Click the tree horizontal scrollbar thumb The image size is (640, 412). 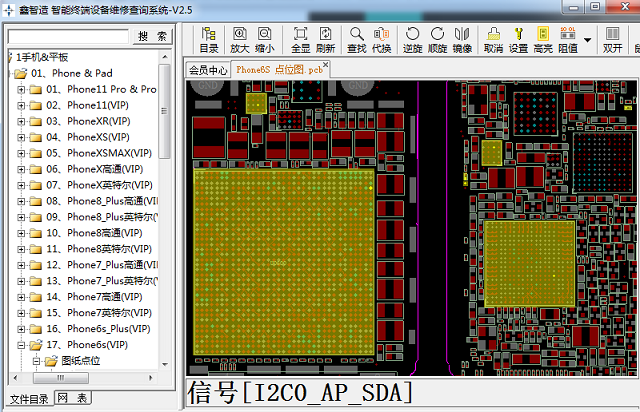coord(60,378)
